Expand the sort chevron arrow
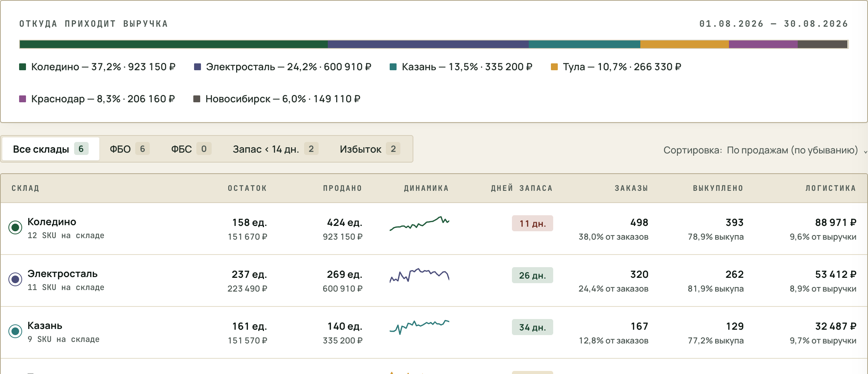 pos(865,152)
